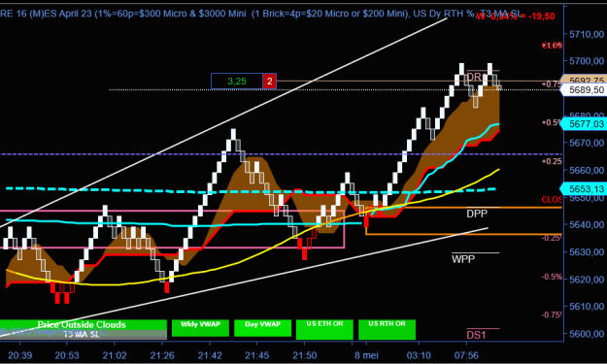Viewport: 607px width, 364px height.
Task: Click the 21:26 time axis label
Action: 162,355
